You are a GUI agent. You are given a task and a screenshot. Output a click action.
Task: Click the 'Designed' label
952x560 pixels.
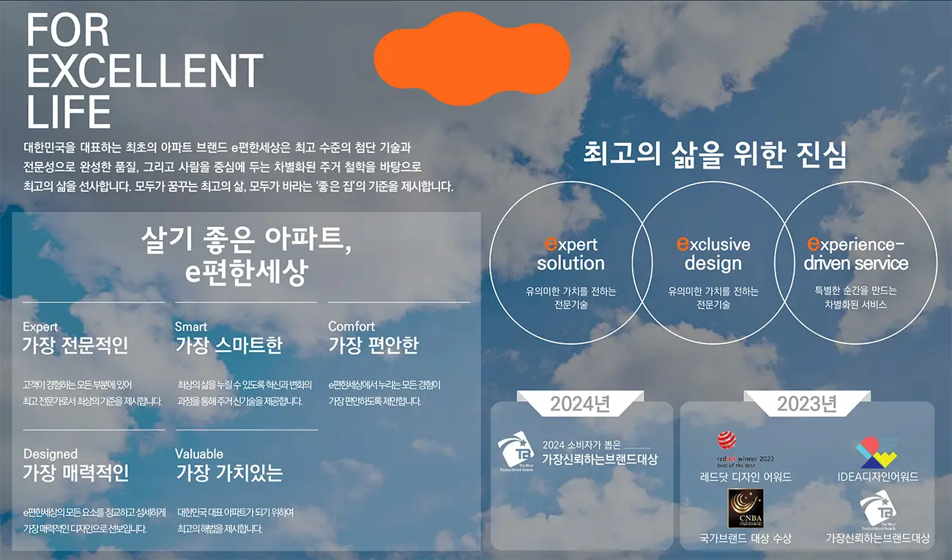point(51,454)
